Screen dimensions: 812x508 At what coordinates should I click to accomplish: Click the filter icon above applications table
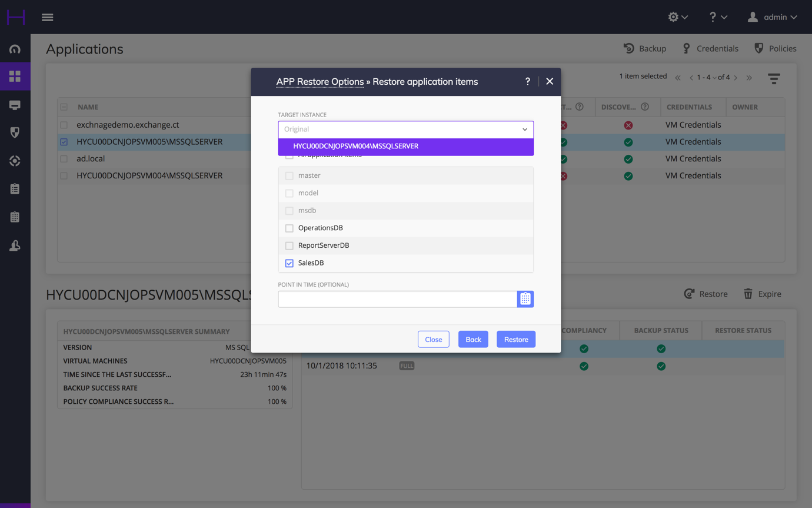pos(774,78)
